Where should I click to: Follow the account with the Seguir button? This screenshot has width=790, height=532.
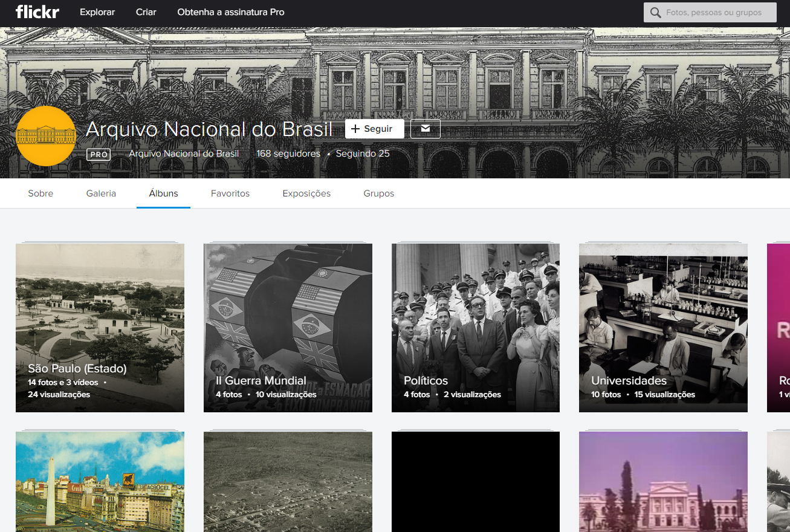tap(374, 128)
